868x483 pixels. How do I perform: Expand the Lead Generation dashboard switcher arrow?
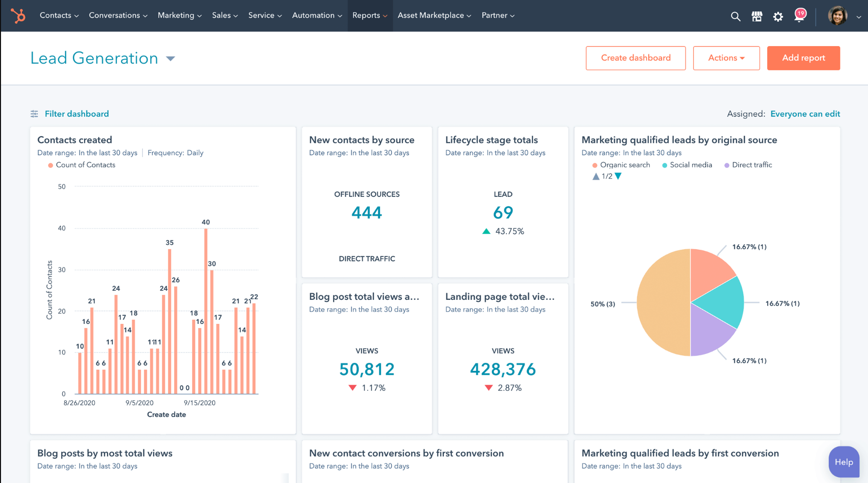click(170, 59)
